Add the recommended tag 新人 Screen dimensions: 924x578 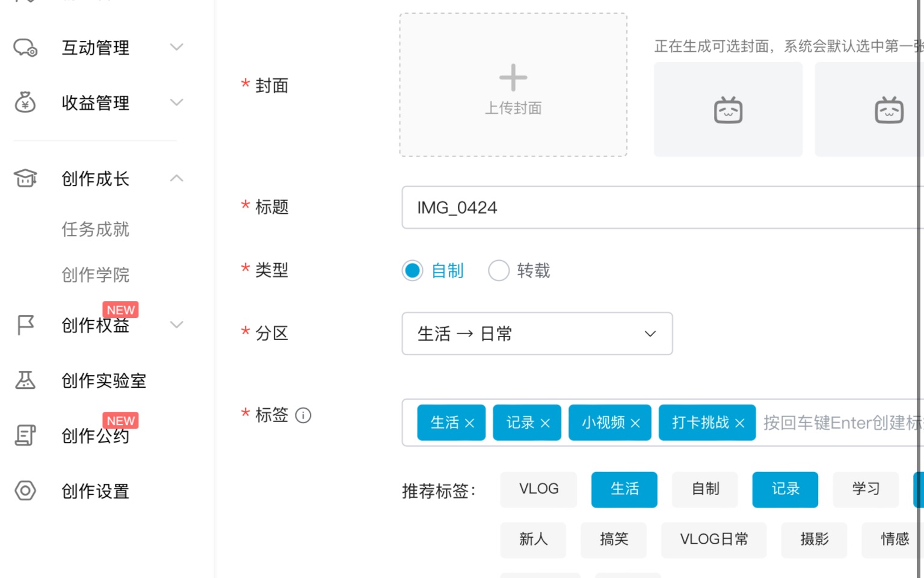[x=533, y=540]
